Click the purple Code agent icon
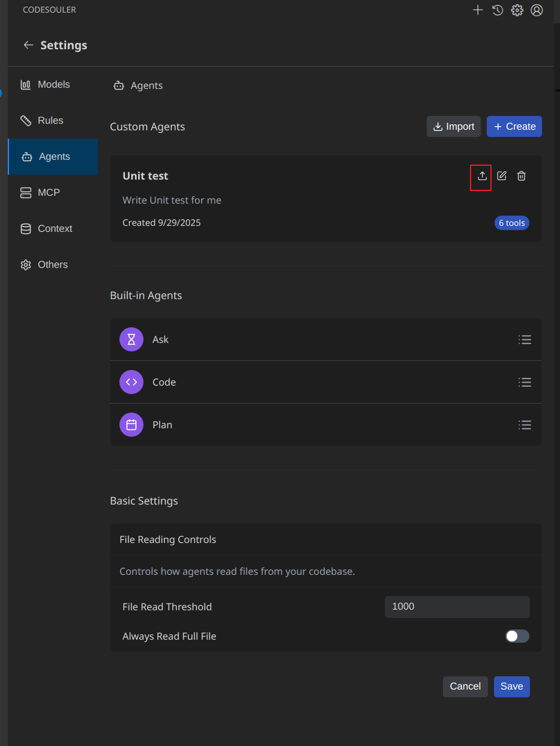 131,382
